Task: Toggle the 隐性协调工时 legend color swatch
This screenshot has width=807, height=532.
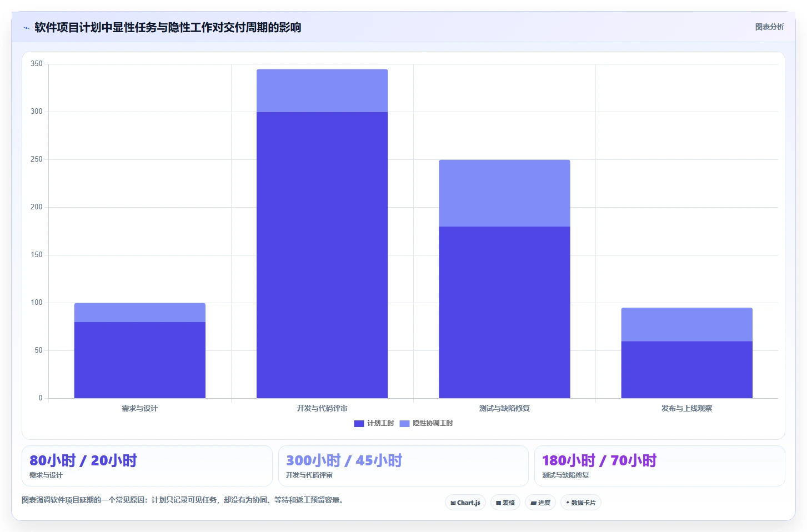Action: pos(404,423)
